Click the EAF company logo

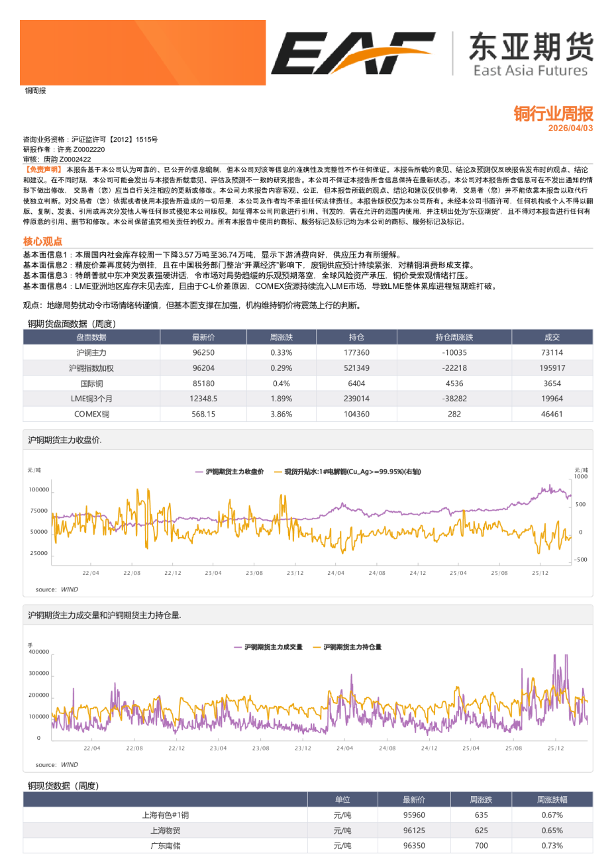(x=358, y=50)
